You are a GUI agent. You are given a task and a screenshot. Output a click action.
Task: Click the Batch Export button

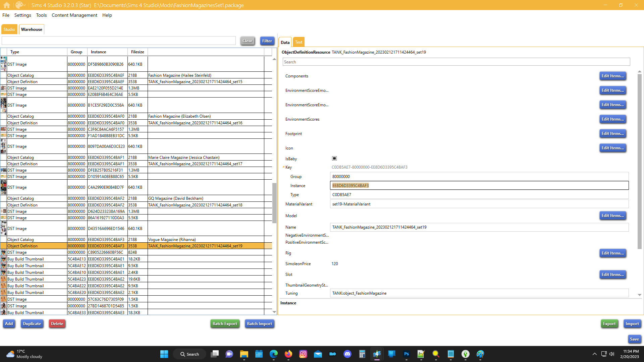225,324
